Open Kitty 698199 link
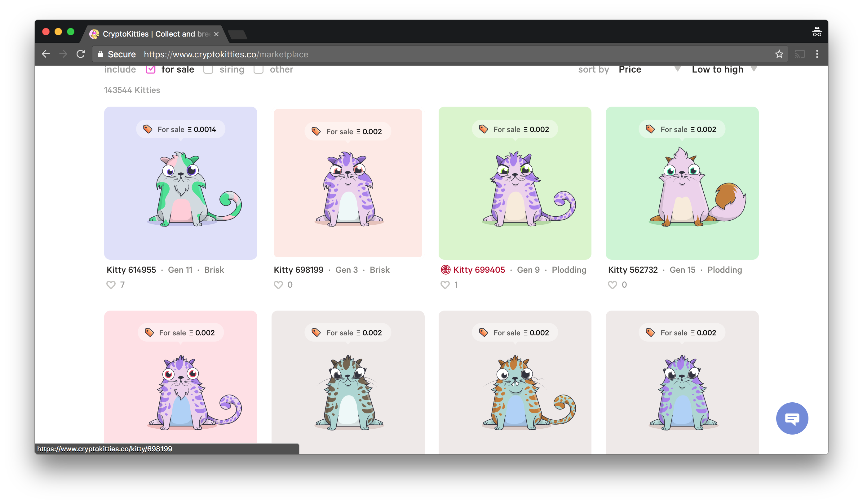 coord(299,270)
